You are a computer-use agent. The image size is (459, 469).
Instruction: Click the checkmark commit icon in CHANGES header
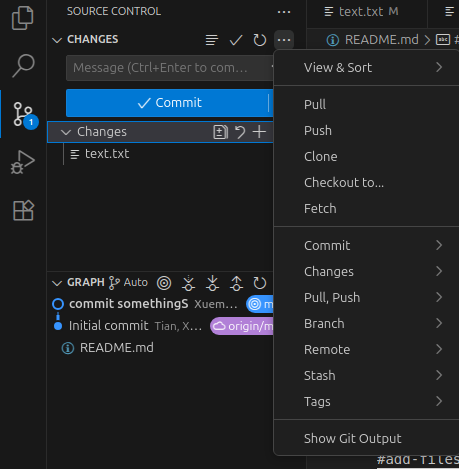(x=236, y=40)
